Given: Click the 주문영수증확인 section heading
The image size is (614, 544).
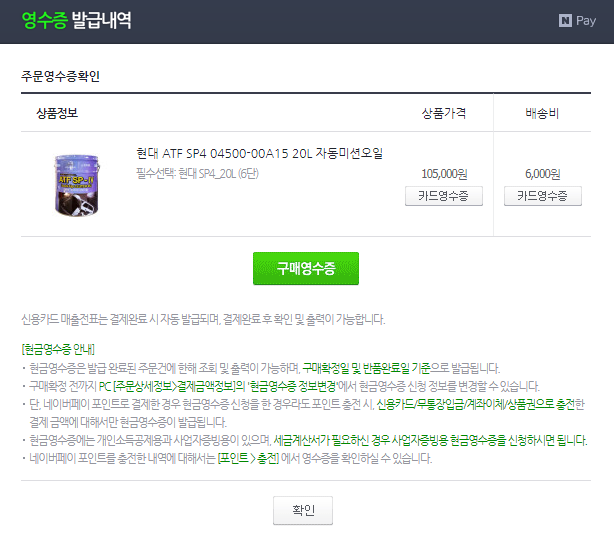Looking at the screenshot, I should point(60,76).
